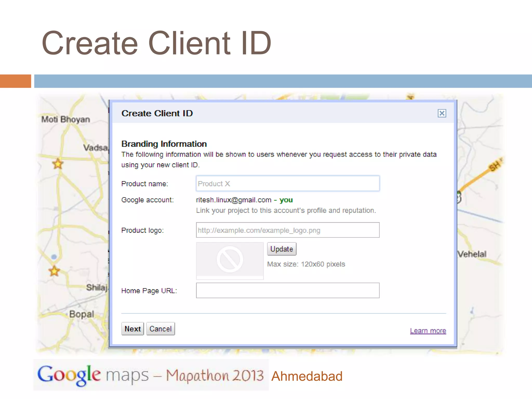Open the Learn more link
This screenshot has width=532, height=399.
click(x=428, y=331)
